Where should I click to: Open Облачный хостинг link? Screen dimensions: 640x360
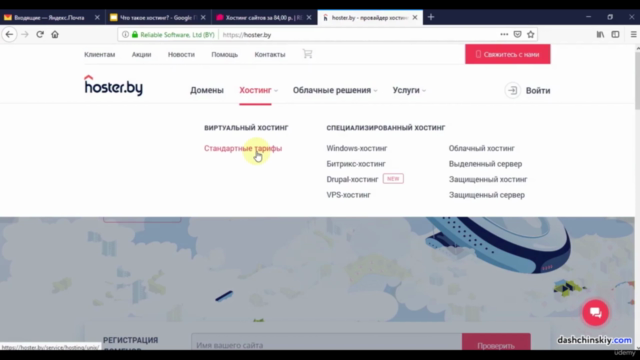[x=482, y=148]
